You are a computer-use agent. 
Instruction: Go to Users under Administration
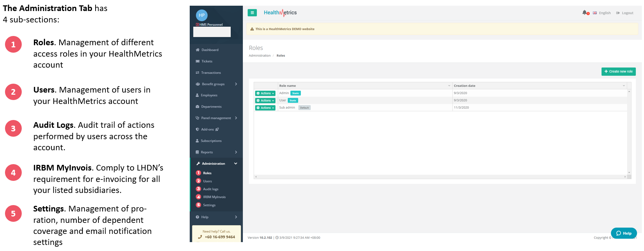[207, 181]
